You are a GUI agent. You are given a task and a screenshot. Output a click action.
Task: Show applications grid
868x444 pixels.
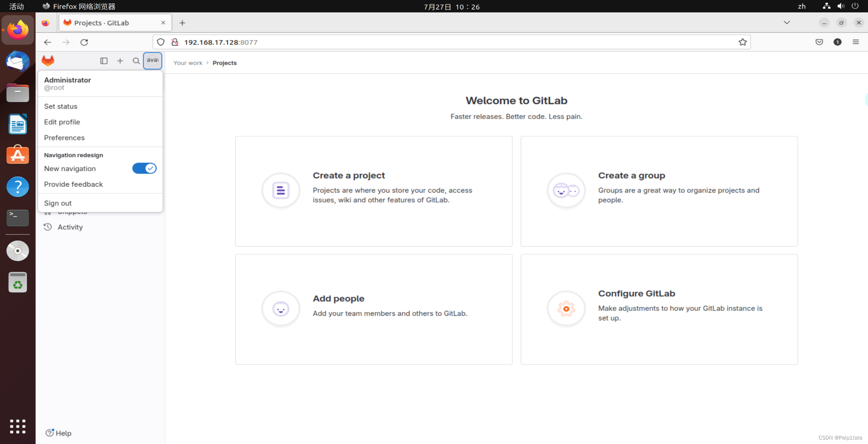coord(17,426)
